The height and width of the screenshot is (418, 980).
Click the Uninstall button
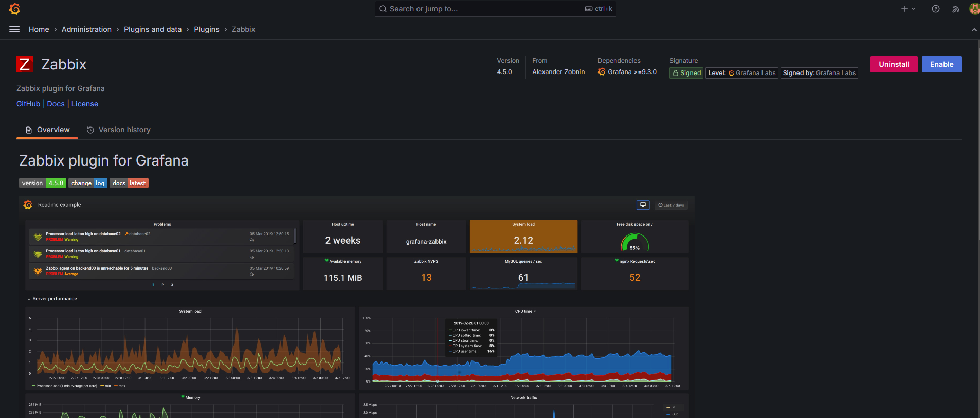894,64
